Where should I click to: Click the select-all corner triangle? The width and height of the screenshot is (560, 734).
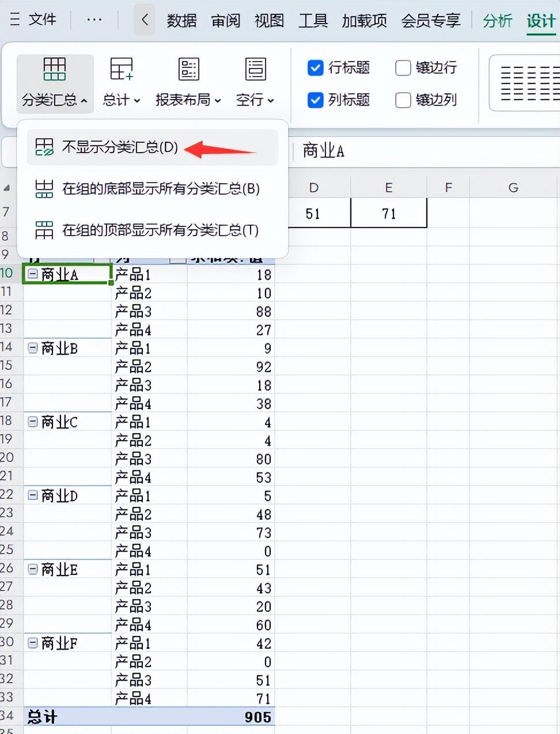coord(6,188)
